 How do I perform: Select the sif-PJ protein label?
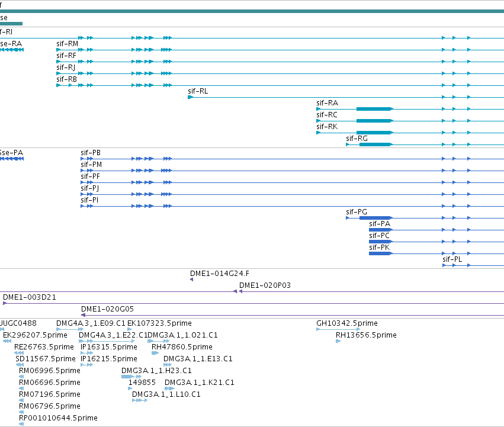click(89, 188)
